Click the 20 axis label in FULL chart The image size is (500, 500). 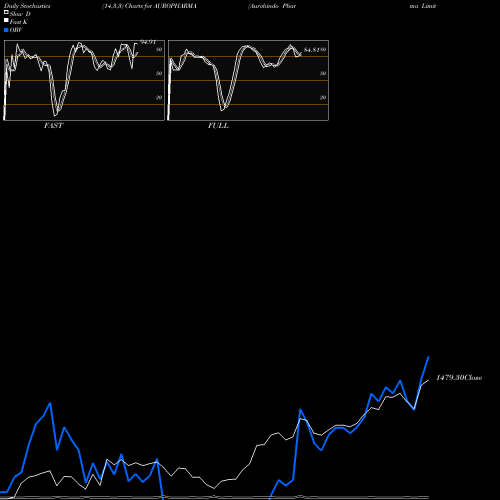tap(323, 97)
